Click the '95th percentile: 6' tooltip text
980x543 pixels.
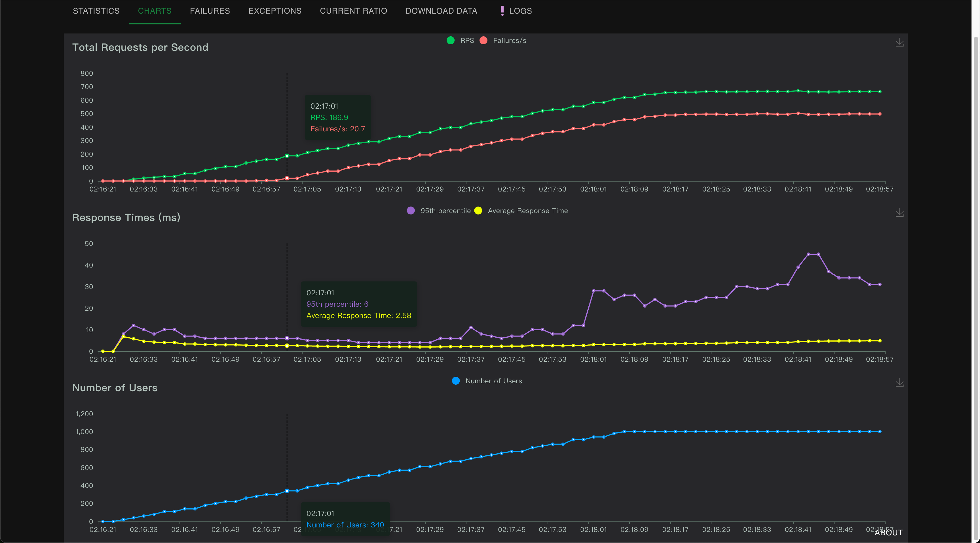click(337, 304)
